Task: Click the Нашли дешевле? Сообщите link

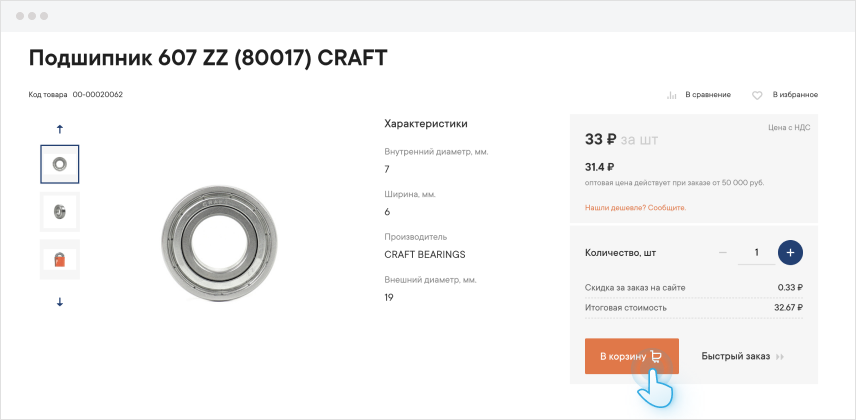Action: (x=636, y=207)
